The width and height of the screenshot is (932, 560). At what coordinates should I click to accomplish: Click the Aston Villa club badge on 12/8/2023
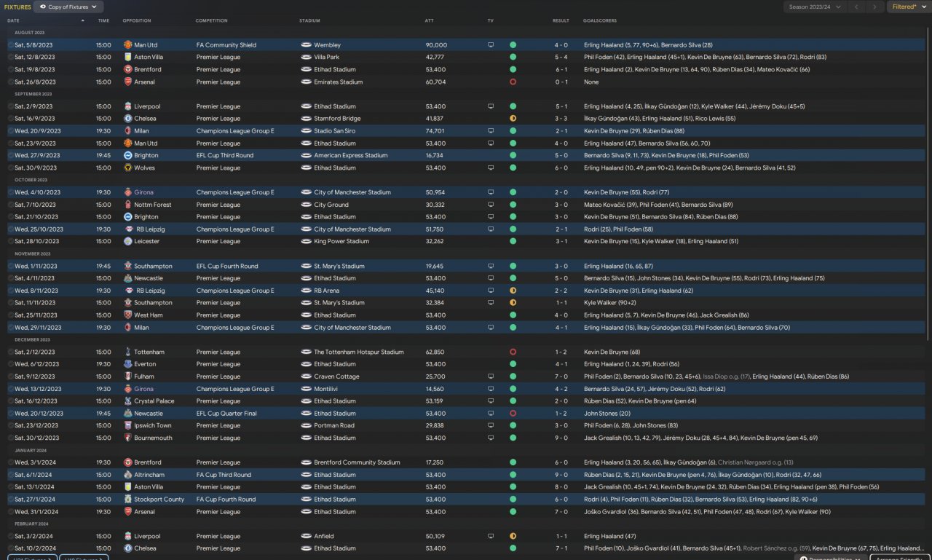128,58
